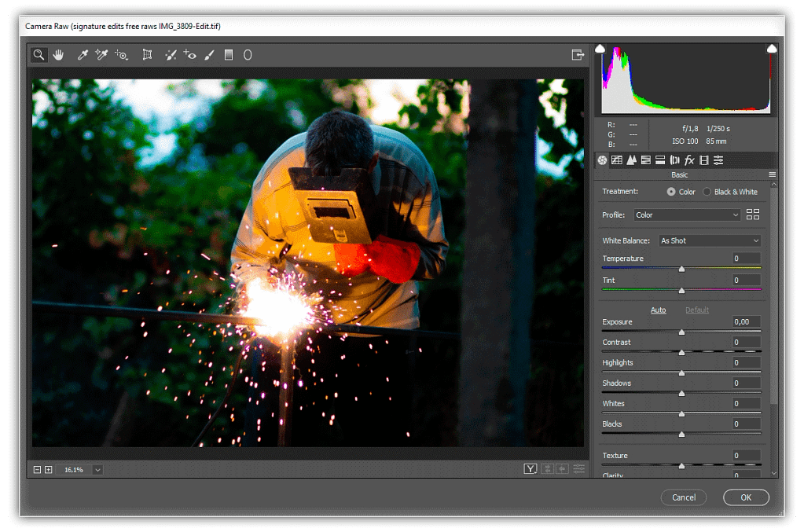Open the zoom level dropdown
The width and height of the screenshot is (804, 532).
coord(97,470)
